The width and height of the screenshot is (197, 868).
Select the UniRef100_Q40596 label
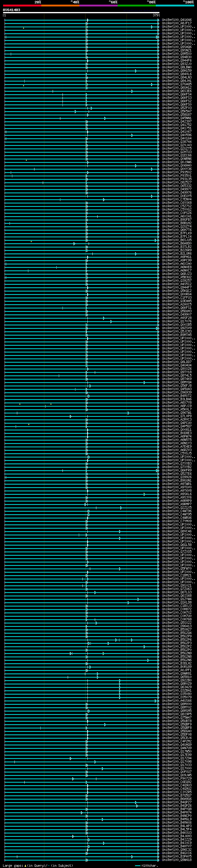pos(177,135)
